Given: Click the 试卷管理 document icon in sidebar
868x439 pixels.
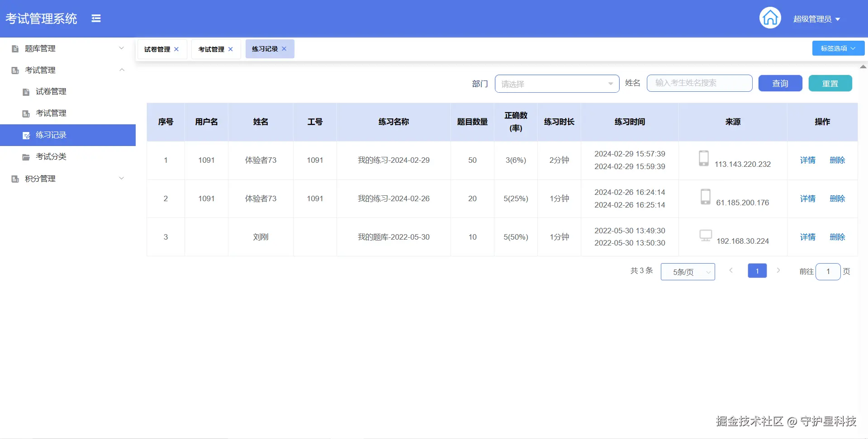Looking at the screenshot, I should (x=25, y=91).
